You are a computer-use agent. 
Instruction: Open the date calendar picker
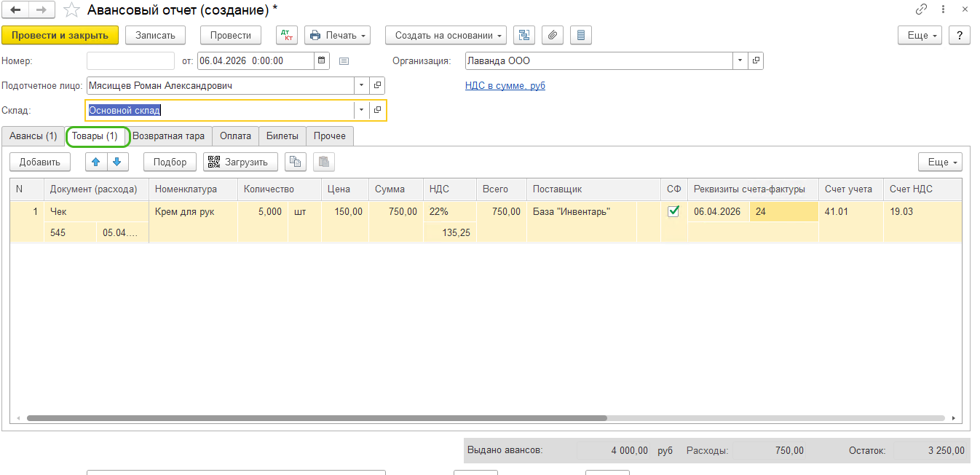click(x=322, y=61)
